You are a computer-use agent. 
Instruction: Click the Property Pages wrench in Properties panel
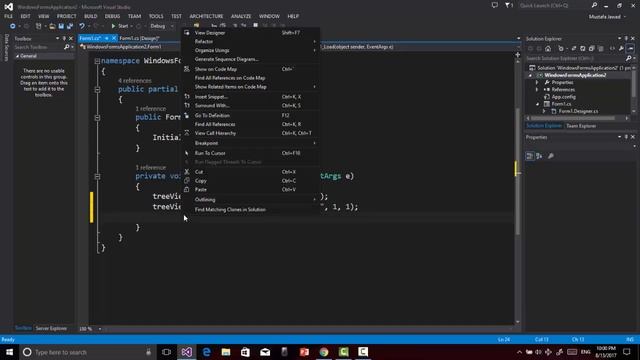(551, 156)
